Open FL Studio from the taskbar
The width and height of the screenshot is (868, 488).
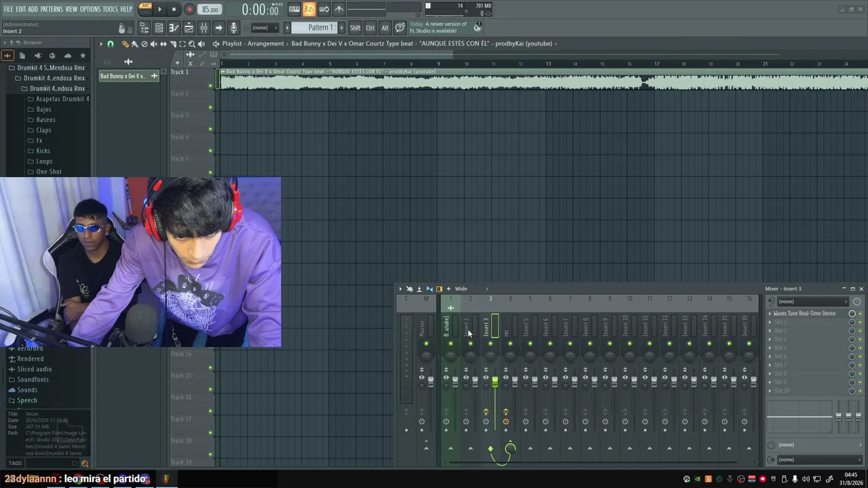pyautogui.click(x=166, y=479)
